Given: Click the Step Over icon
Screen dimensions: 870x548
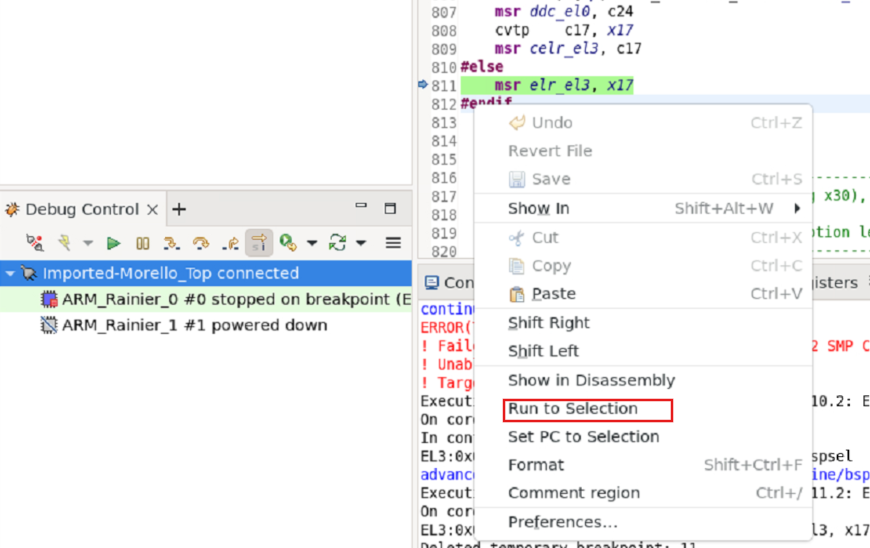Looking at the screenshot, I should [201, 243].
